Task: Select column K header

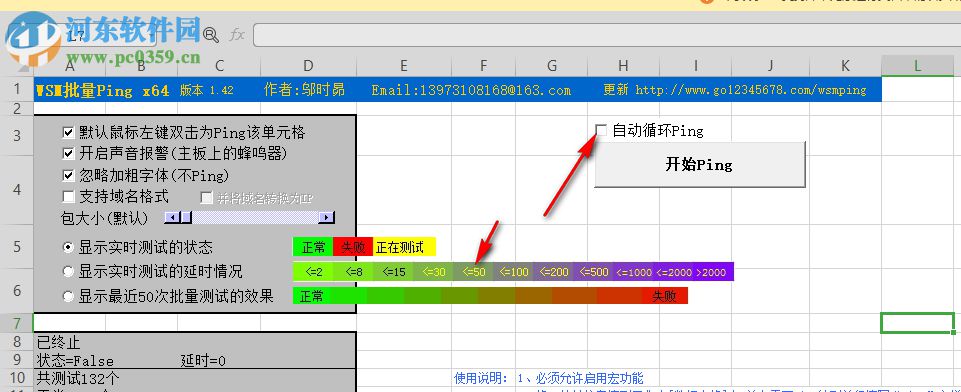Action: tap(845, 65)
